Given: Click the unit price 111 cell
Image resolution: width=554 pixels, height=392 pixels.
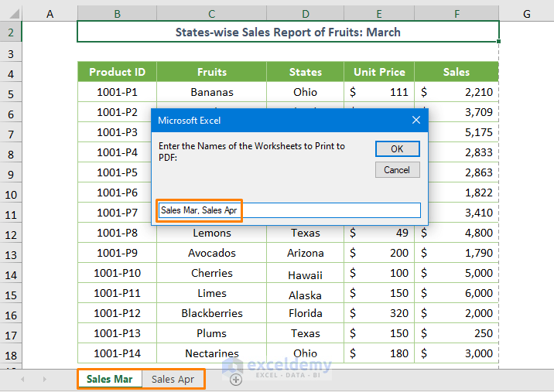Looking at the screenshot, I should [379, 92].
